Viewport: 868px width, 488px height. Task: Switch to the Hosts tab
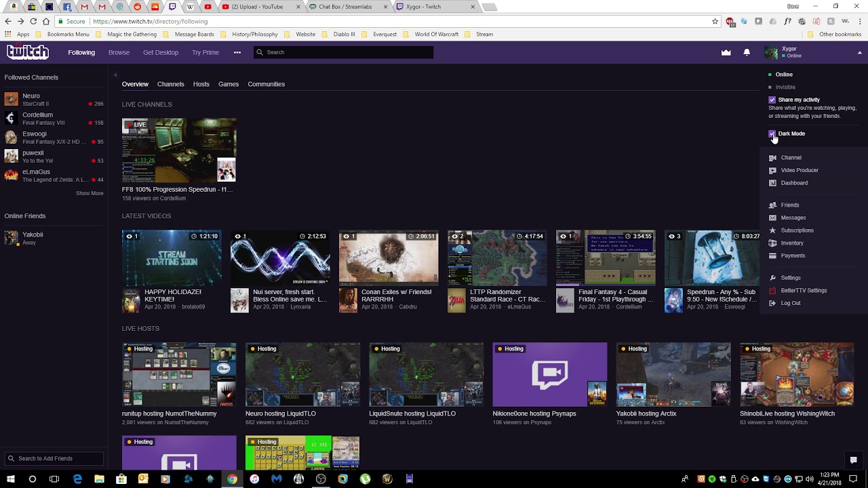pos(201,84)
